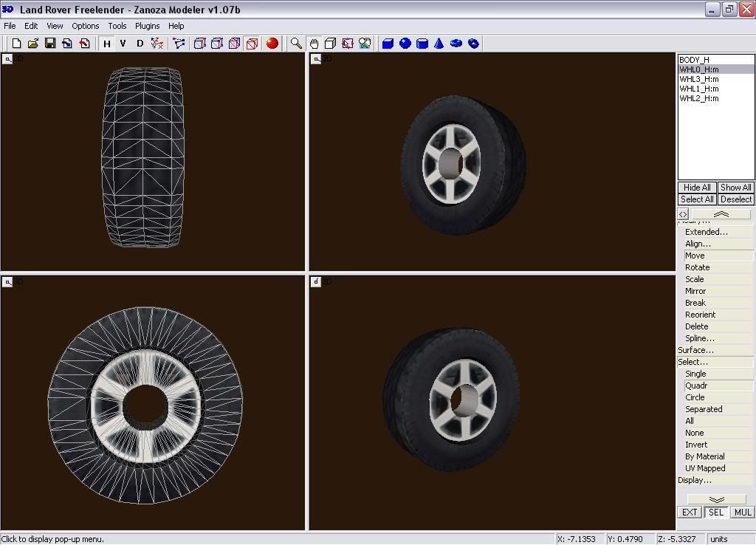Toggle the SEL selected mode button
Viewport: 756px width, 545px height.
click(x=715, y=513)
